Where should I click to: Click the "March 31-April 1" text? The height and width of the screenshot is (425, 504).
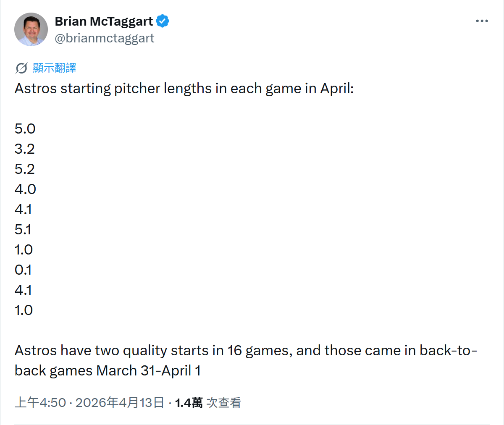(148, 371)
